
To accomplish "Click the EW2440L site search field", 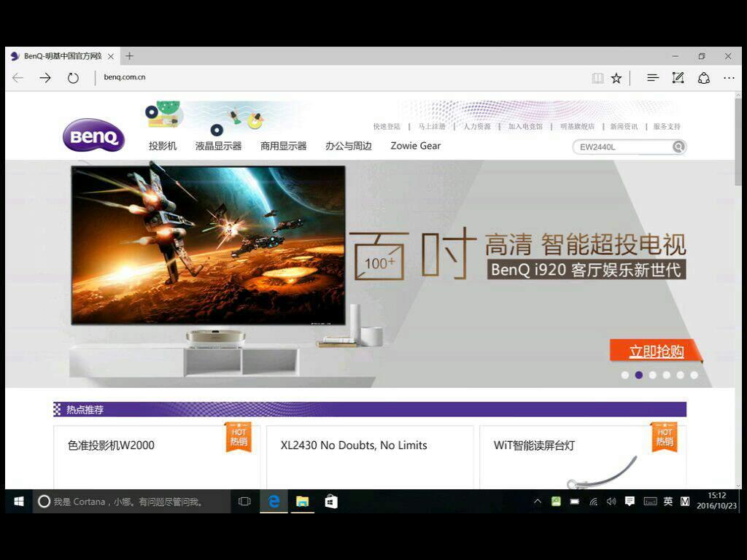I will point(623,147).
